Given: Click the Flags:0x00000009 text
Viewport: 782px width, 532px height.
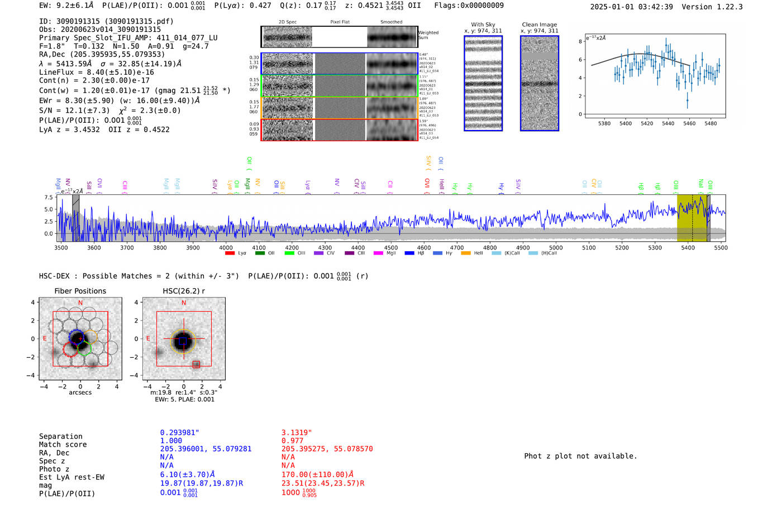Looking at the screenshot, I should coord(469,6).
